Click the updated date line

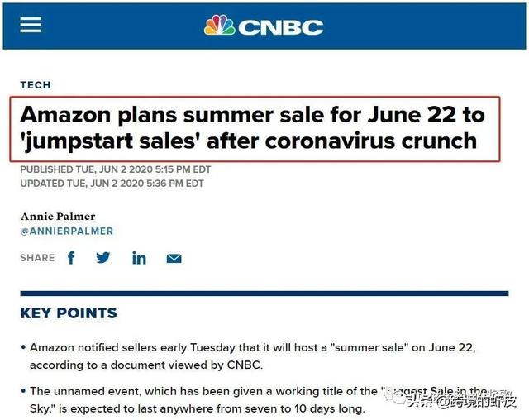coord(112,184)
